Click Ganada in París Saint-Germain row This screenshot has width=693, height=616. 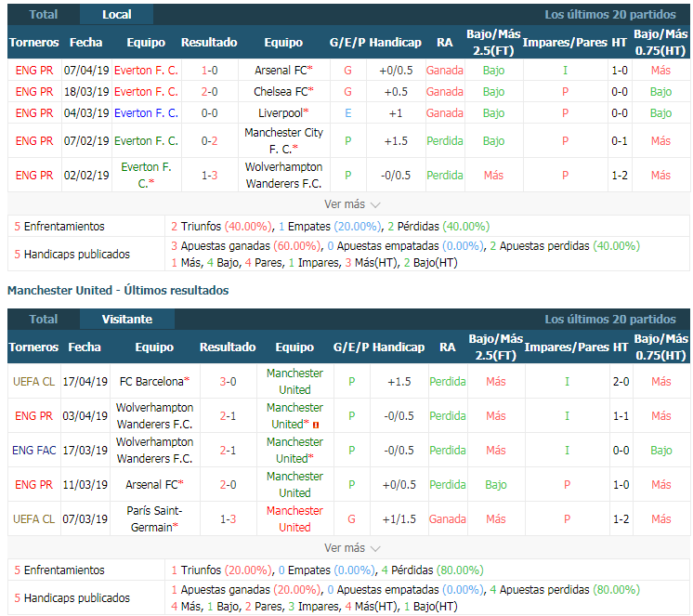tap(447, 518)
